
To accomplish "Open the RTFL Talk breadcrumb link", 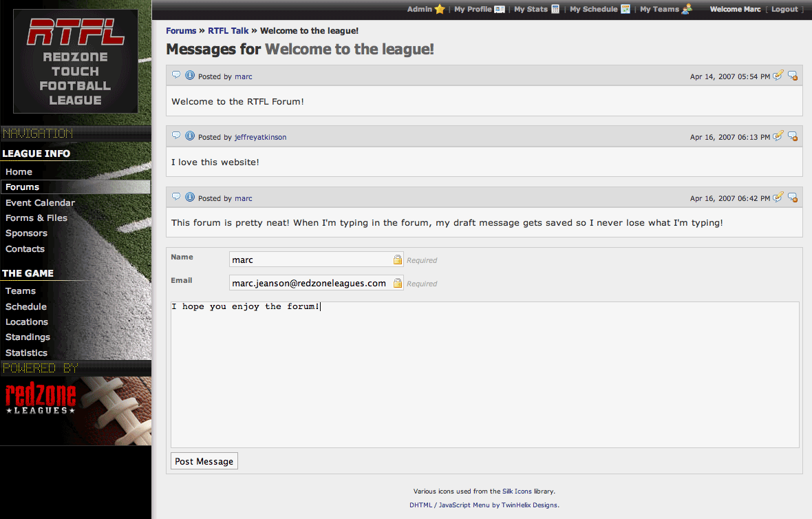I will [x=228, y=30].
